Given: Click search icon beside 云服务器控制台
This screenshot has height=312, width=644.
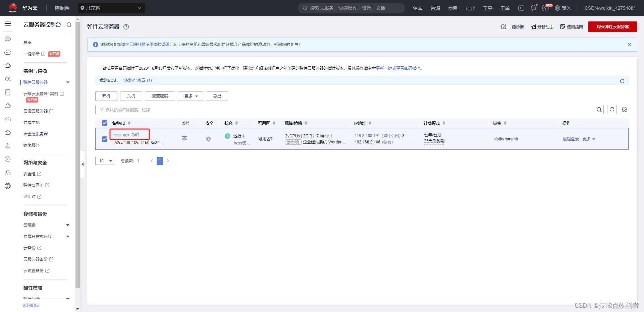Looking at the screenshot, I should pos(69,25).
